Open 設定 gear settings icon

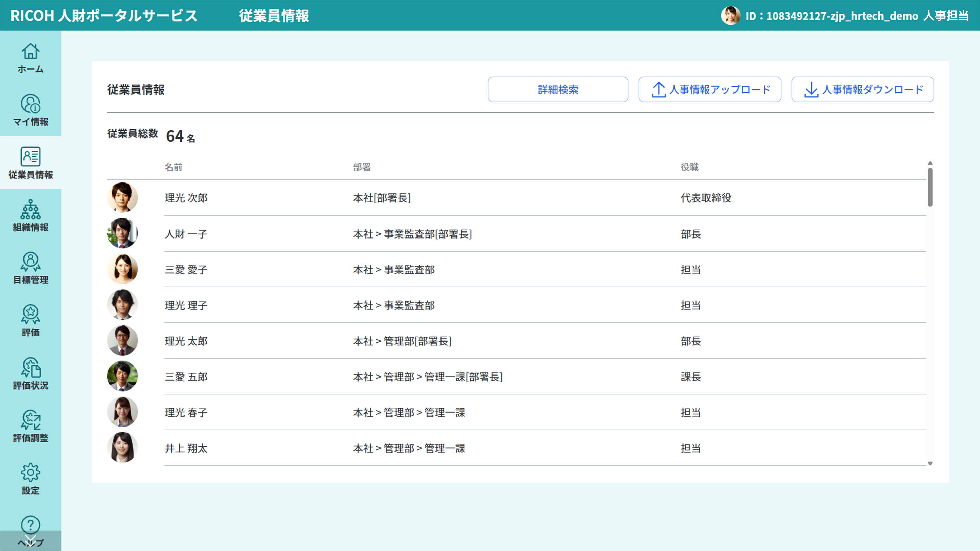30,473
